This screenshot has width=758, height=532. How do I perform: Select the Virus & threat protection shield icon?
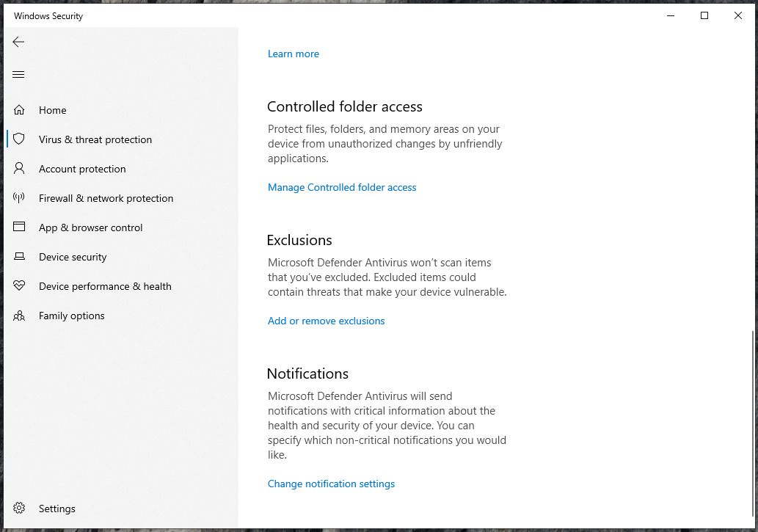(19, 139)
